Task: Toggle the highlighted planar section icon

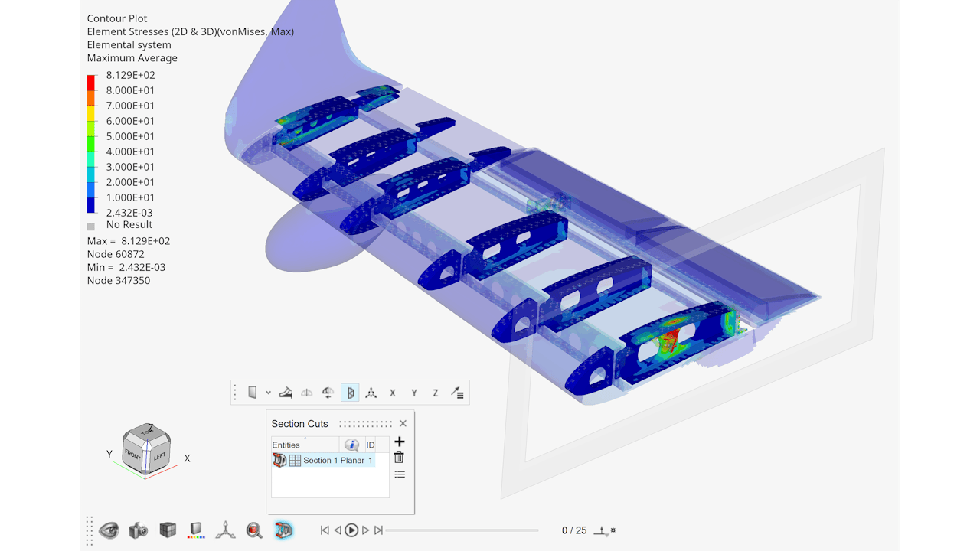Action: (x=350, y=393)
